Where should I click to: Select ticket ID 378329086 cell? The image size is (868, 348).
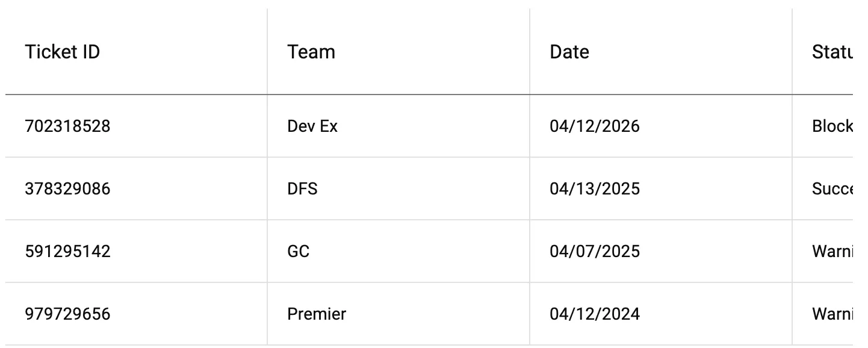pos(68,189)
